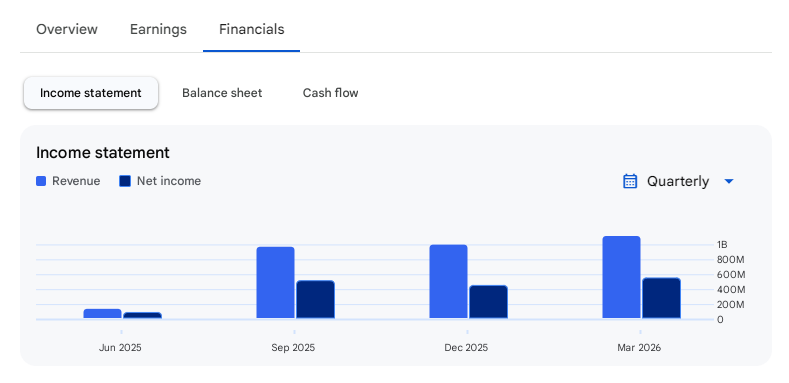This screenshot has width=789, height=383.
Task: Click the 200M axis value
Action: [730, 304]
